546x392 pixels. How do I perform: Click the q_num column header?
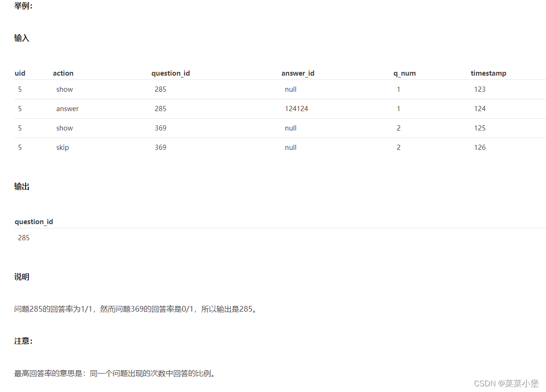405,73
